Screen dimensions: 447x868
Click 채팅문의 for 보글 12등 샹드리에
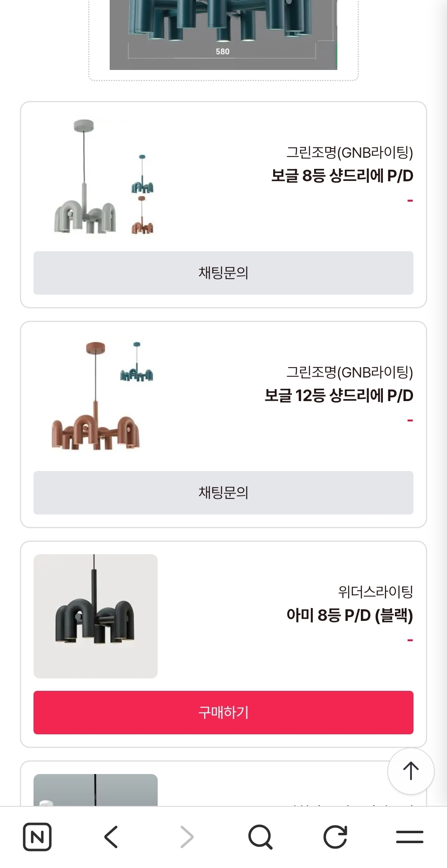[x=223, y=493]
